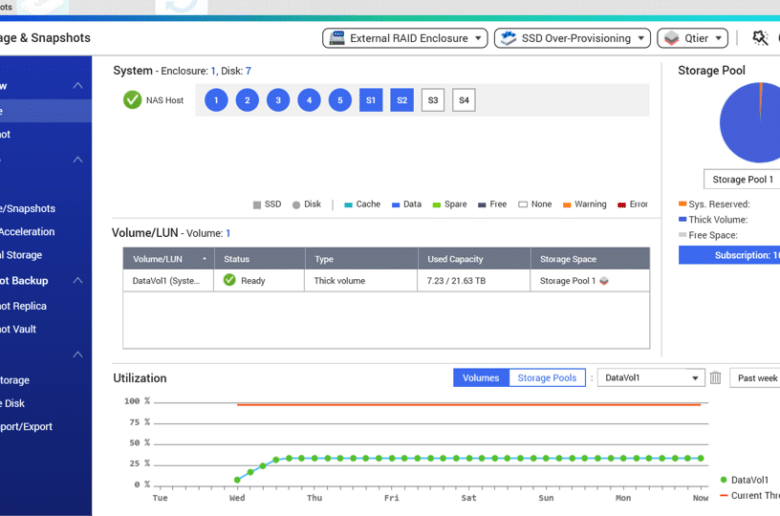The image size is (780, 516).
Task: Open the Qtier dropdown menu
Action: [692, 38]
